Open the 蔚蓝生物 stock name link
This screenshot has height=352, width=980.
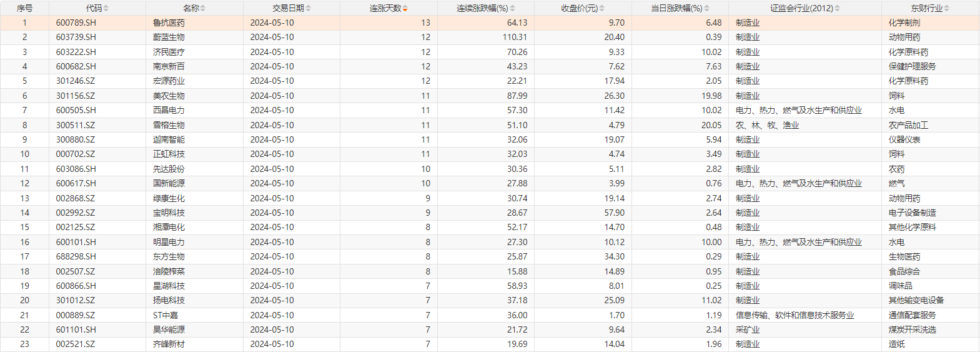[169, 37]
